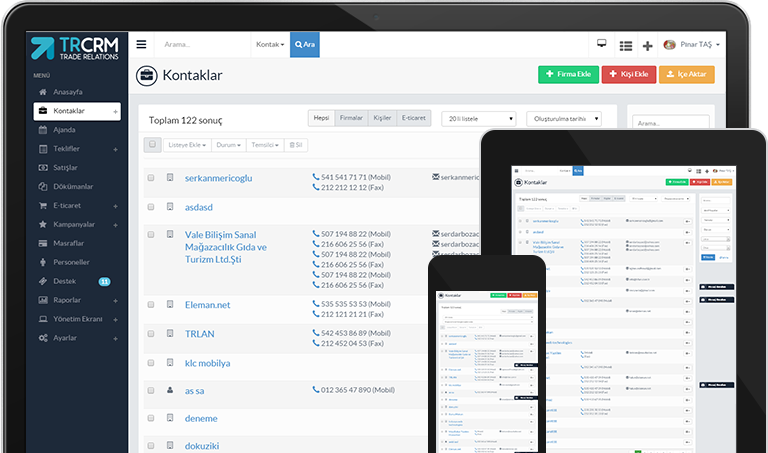Image resolution: width=768 pixels, height=453 pixels.
Task: Check the Eleman.net row checkbox
Action: [151, 305]
